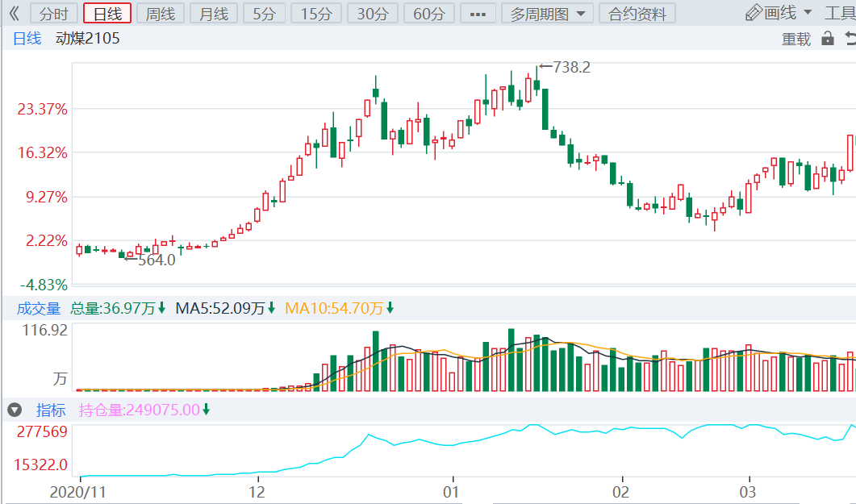Click the 738.2 high price marker
856x504 pixels.
565,67
